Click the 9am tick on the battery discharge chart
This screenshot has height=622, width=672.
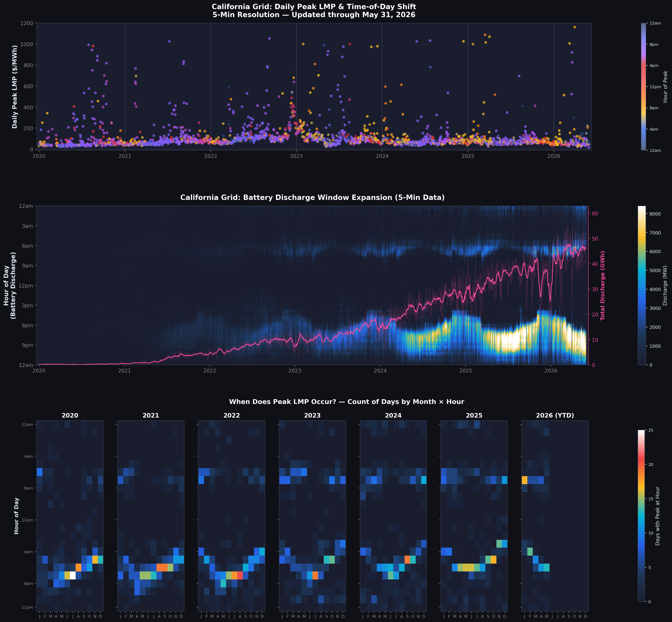[28, 266]
